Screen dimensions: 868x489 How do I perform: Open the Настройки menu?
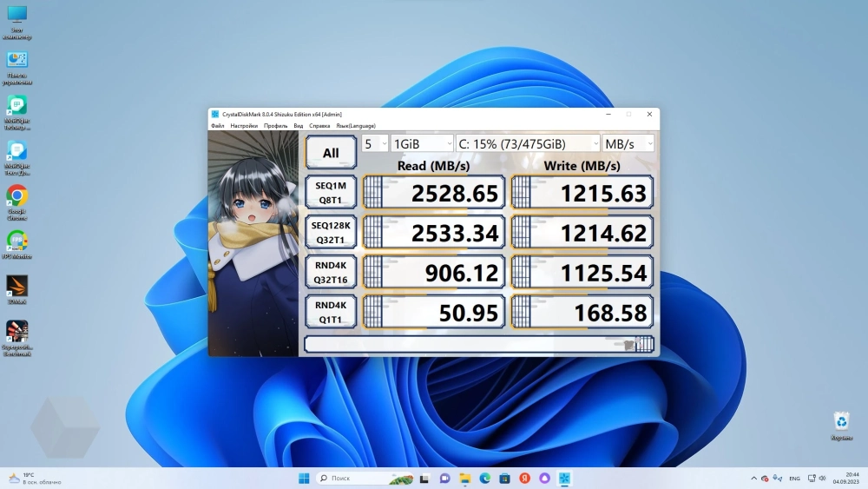244,126
